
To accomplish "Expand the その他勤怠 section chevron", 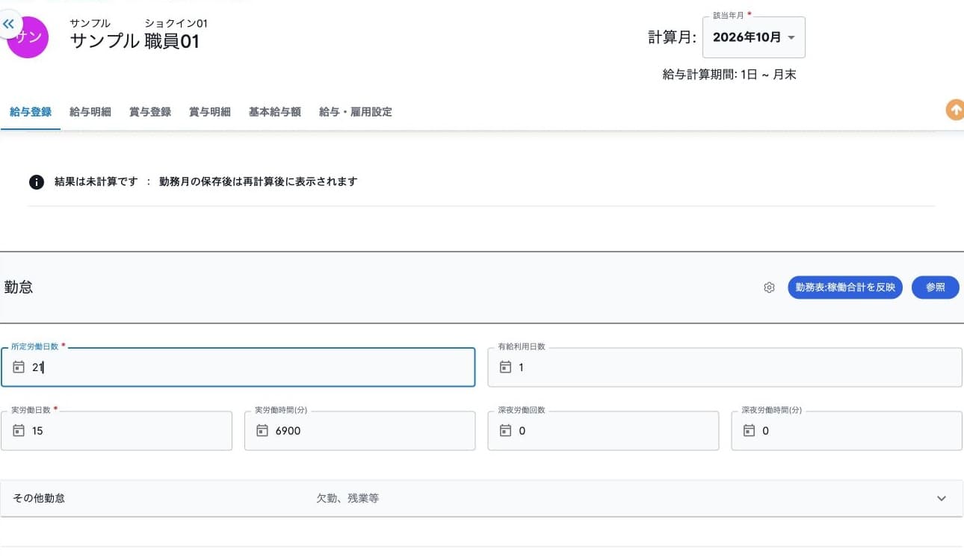I will point(942,498).
